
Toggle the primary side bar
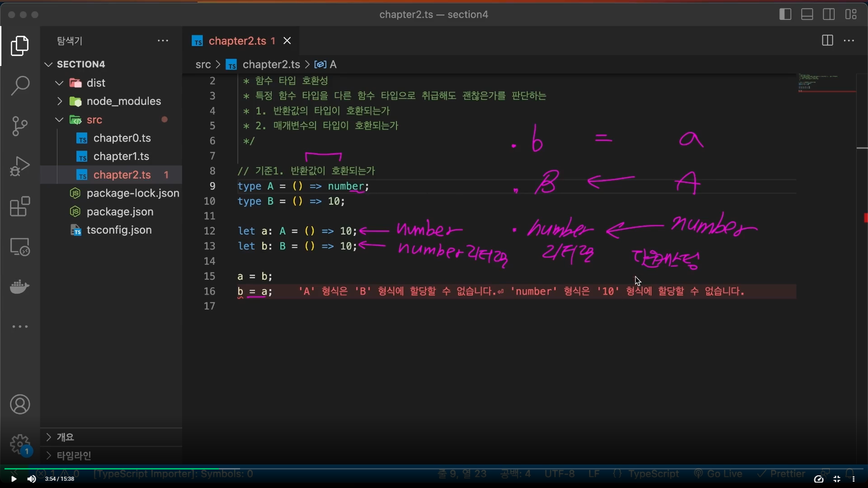pos(785,14)
